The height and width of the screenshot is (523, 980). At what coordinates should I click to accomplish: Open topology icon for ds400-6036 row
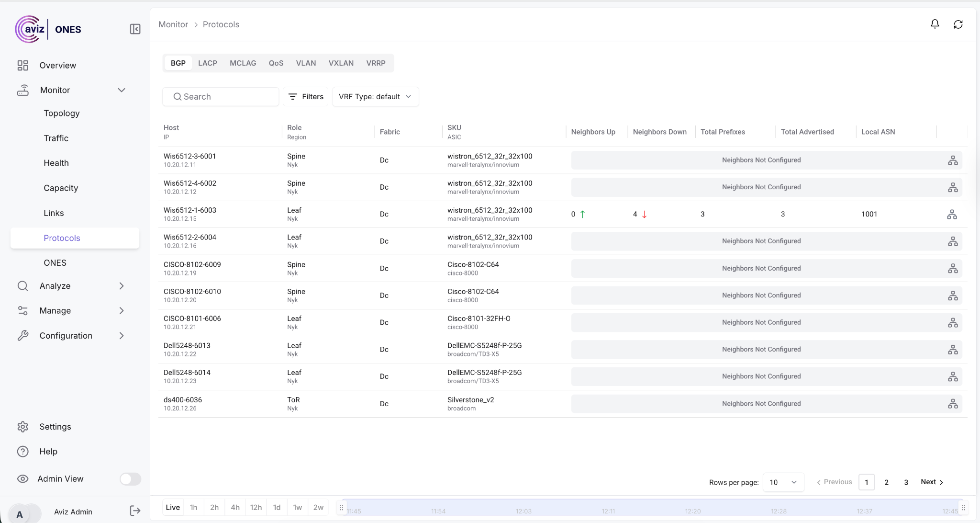click(953, 404)
